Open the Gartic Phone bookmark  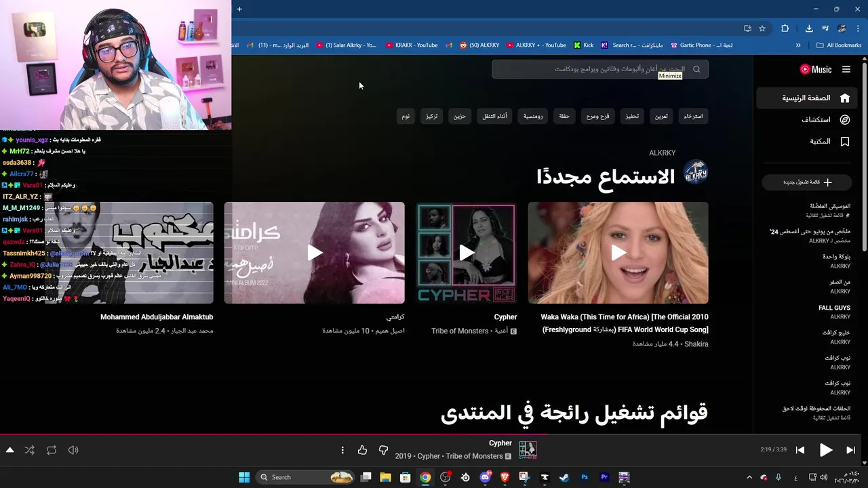point(701,45)
